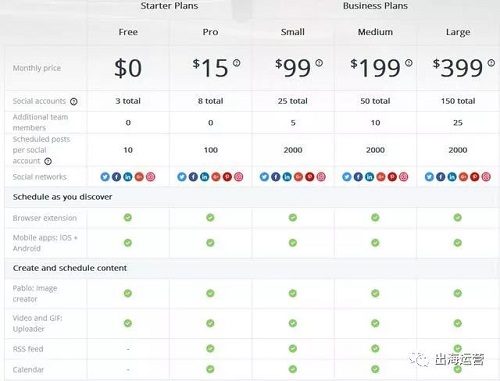The height and width of the screenshot is (381, 500).
Task: Click the Additional team members row label
Action: (40, 122)
